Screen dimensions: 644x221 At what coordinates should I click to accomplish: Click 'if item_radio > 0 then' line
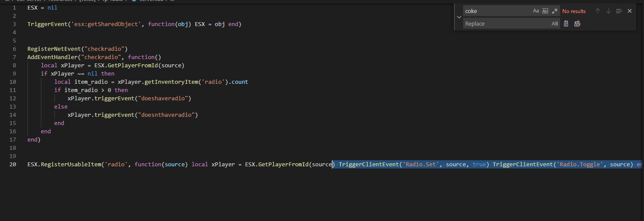91,90
